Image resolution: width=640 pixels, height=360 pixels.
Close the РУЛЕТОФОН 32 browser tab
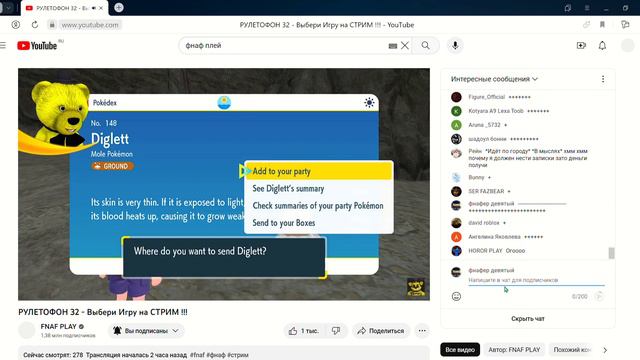click(x=101, y=8)
